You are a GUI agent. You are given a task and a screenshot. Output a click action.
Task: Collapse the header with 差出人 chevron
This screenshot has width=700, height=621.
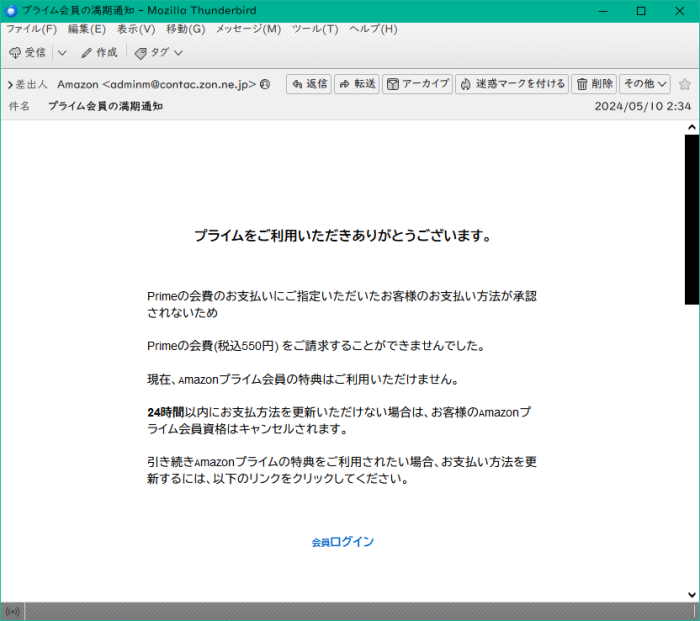click(10, 85)
